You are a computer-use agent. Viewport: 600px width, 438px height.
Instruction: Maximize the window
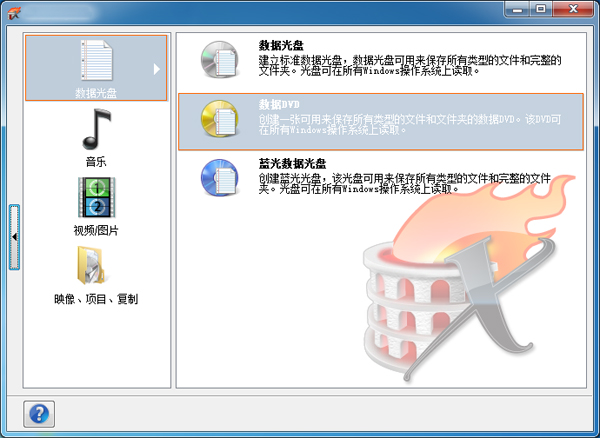[x=541, y=9]
